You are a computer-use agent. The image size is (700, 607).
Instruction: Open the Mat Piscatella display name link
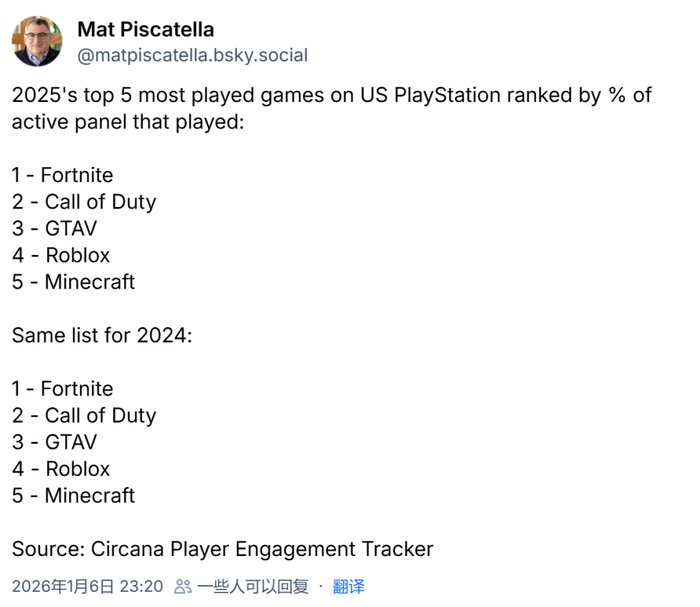click(146, 29)
